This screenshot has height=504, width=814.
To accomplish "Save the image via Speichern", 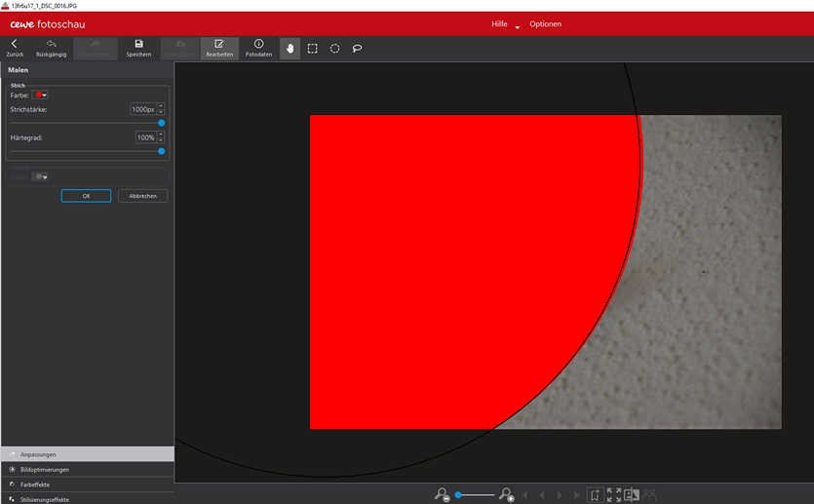I will [138, 48].
